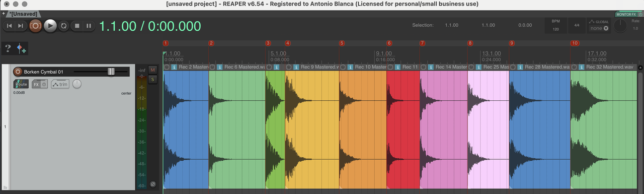Click item volume knob on Rec 6 Mastered
The image size is (644, 194).
click(212, 67)
